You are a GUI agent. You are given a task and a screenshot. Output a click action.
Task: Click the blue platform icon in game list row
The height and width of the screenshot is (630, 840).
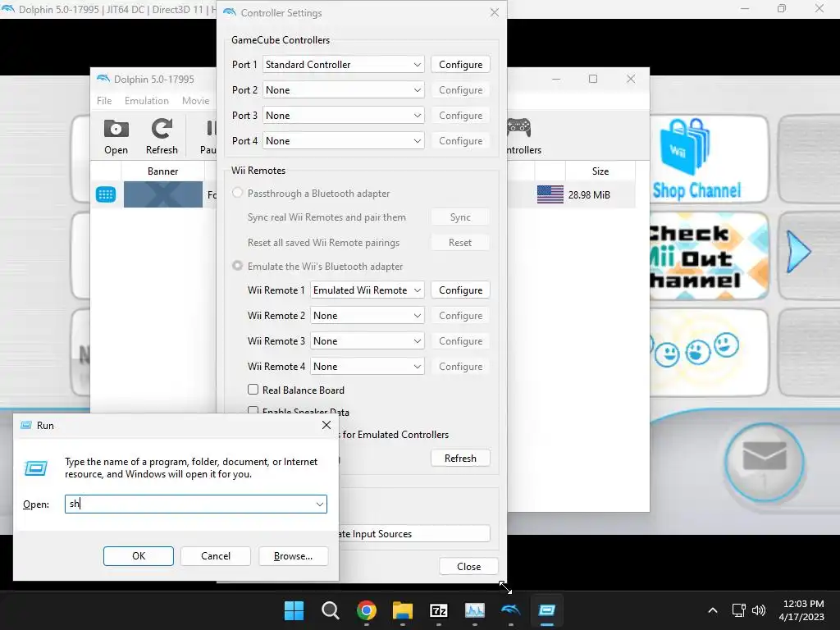(x=106, y=194)
